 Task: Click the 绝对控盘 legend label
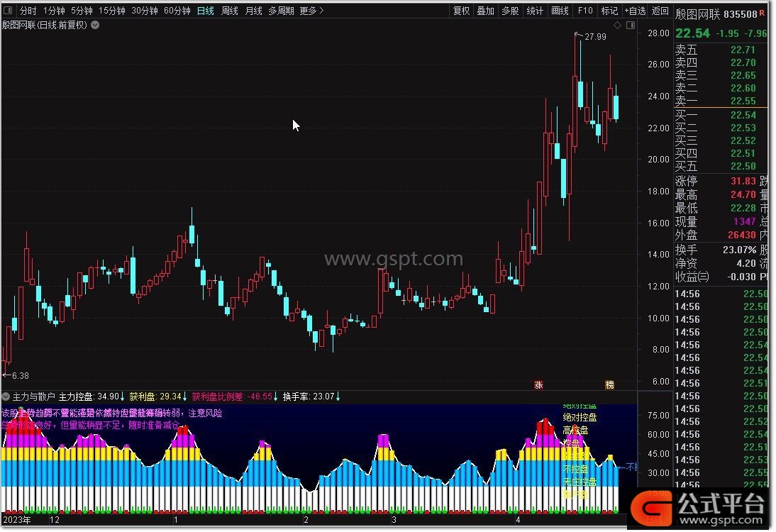click(580, 418)
